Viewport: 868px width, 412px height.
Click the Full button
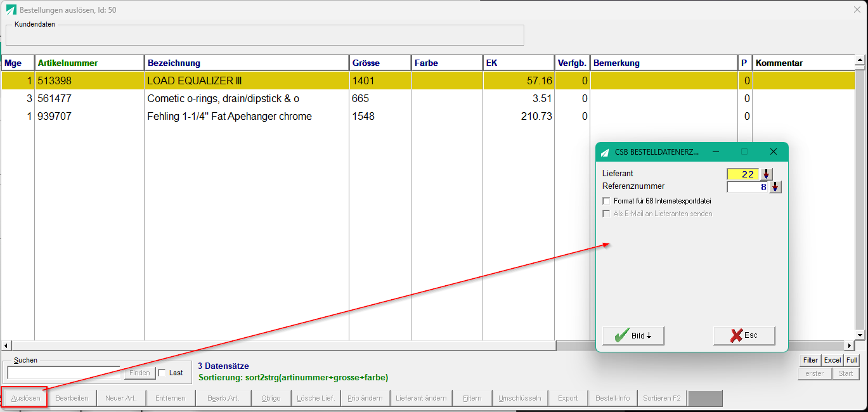(852, 360)
